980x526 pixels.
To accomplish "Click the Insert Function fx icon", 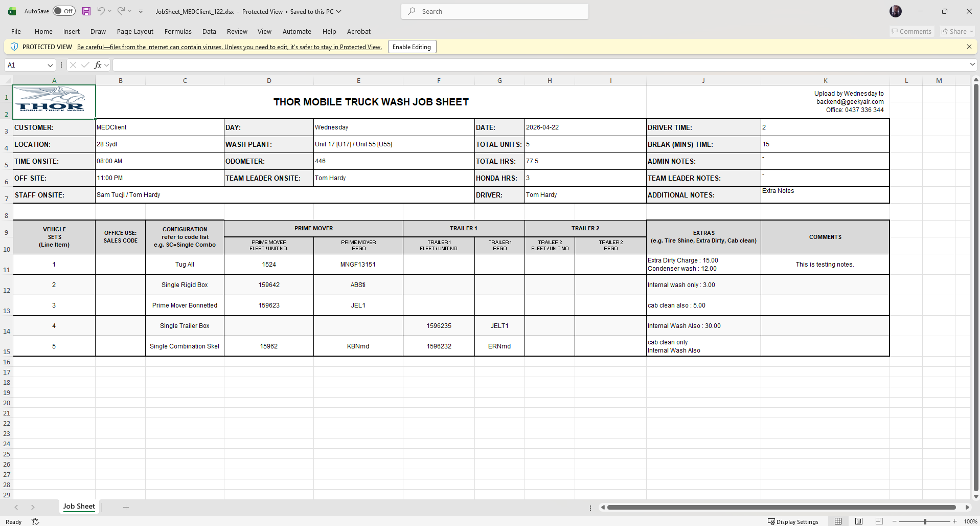I will tap(98, 65).
